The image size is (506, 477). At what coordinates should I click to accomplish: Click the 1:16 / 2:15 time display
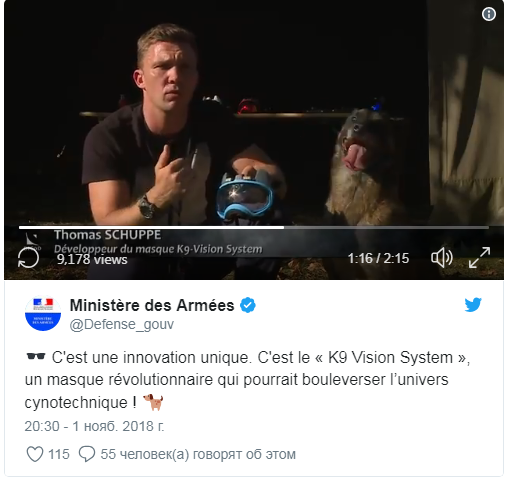click(x=378, y=258)
